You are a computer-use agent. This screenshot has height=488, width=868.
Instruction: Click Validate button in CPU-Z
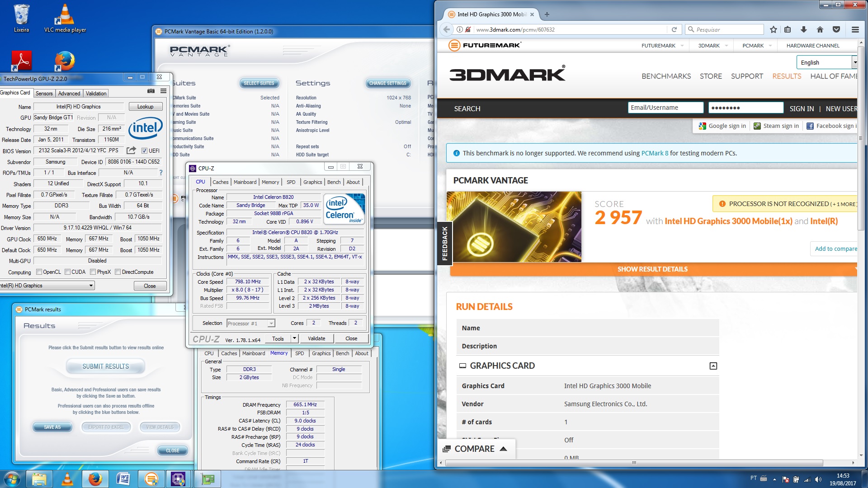point(316,338)
